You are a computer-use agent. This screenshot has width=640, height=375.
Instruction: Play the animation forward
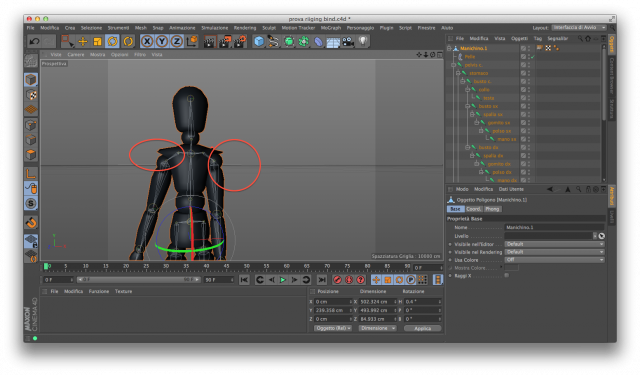(x=282, y=280)
